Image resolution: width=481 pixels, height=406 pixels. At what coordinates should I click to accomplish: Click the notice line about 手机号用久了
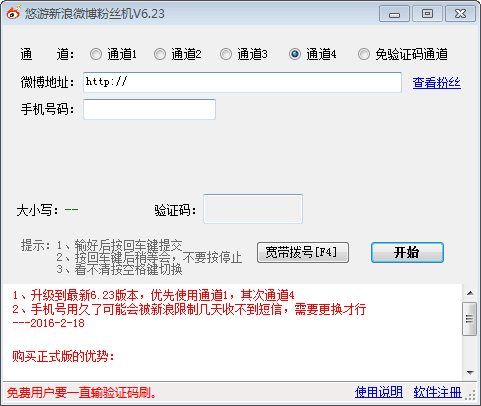pyautogui.click(x=189, y=309)
